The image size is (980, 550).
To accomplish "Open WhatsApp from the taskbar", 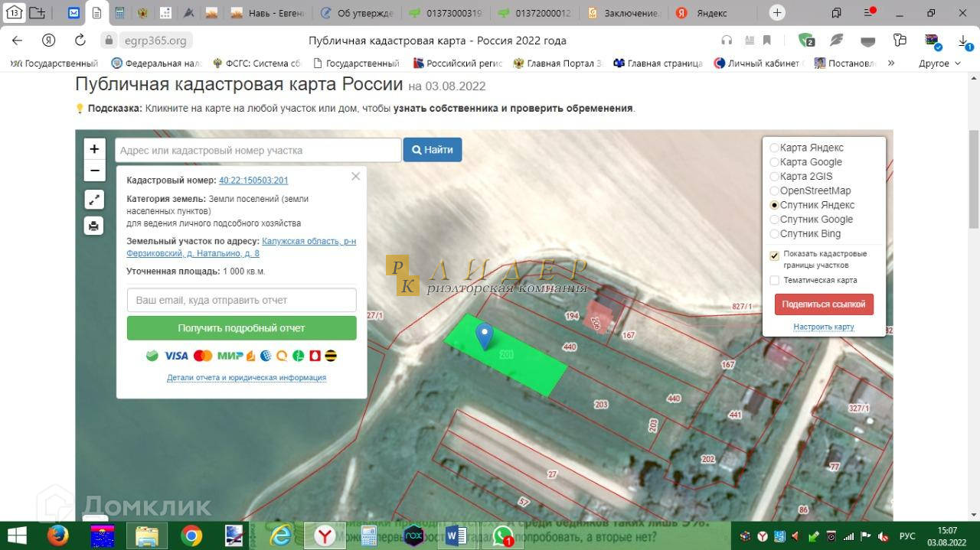I will (x=501, y=535).
